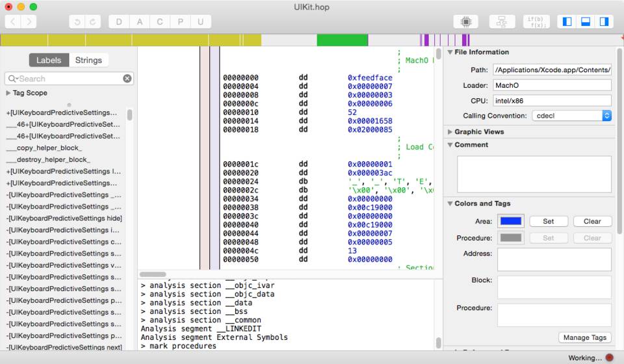Show pseudo-code view if(b) f(x) icon
The height and width of the screenshot is (364, 624).
[x=536, y=21]
